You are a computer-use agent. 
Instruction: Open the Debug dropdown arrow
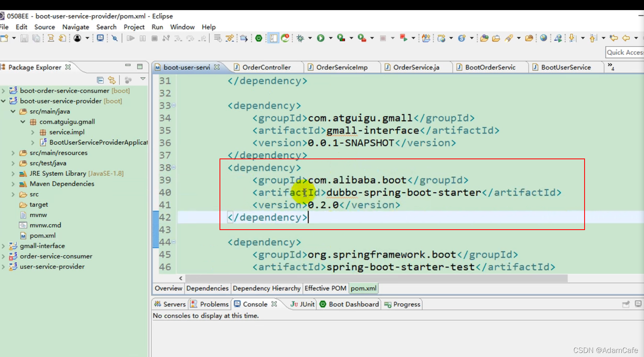310,38
